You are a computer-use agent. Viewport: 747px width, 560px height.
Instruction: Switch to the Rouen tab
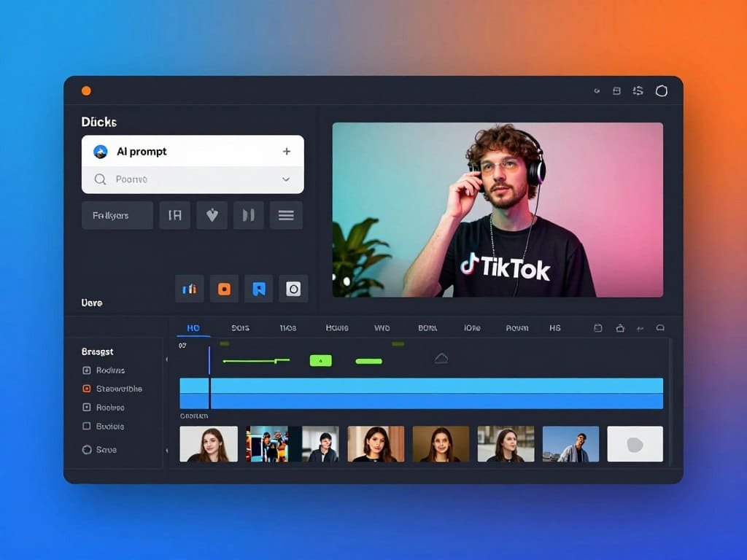coord(517,328)
